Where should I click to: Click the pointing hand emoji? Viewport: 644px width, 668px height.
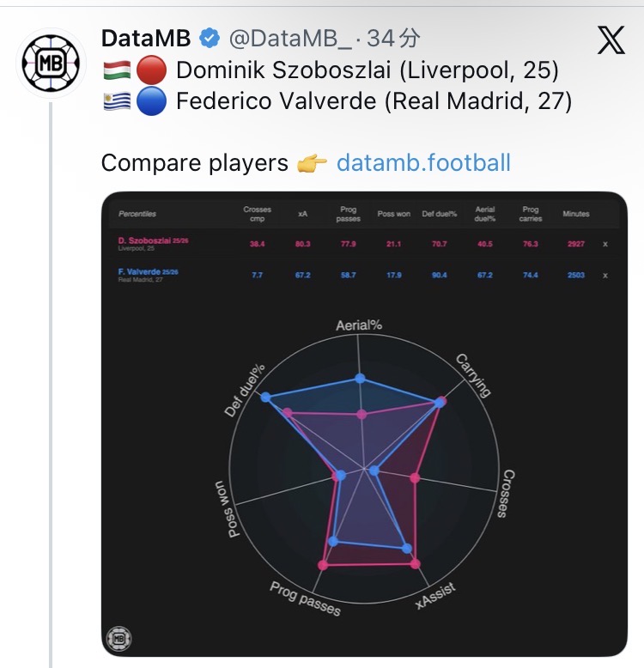(312, 162)
